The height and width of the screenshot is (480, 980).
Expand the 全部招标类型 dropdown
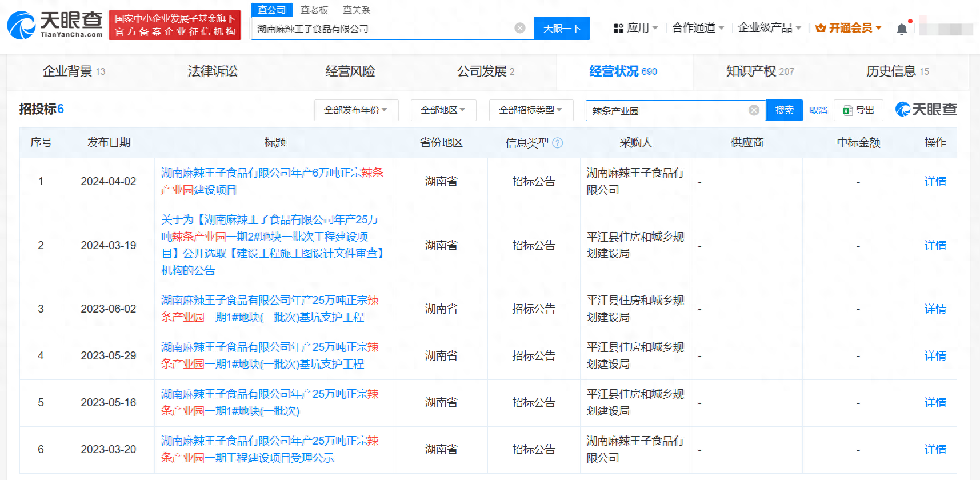(x=531, y=110)
